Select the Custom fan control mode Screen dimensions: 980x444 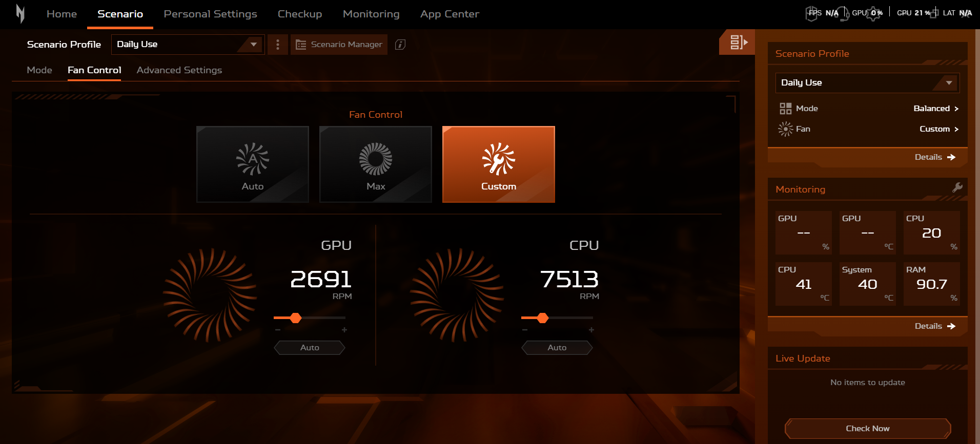click(x=499, y=164)
